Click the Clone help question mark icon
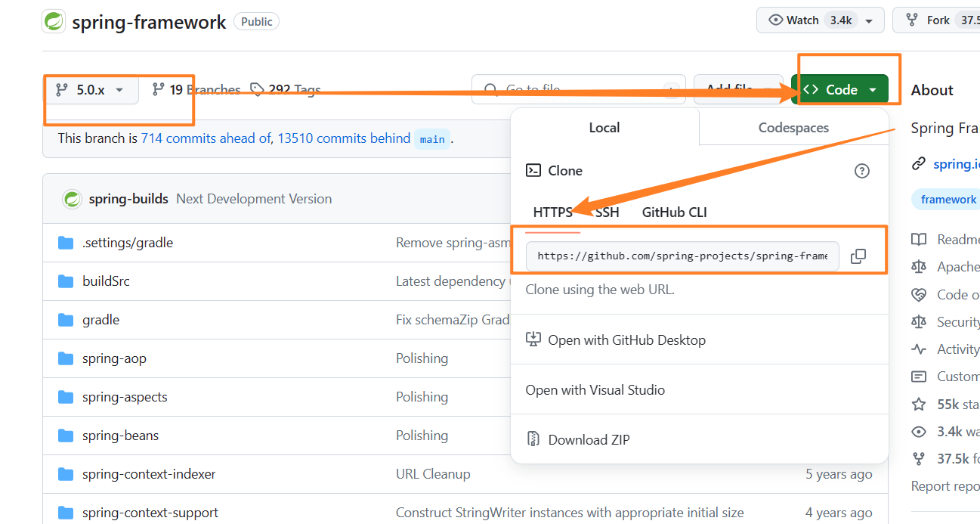 pyautogui.click(x=861, y=171)
